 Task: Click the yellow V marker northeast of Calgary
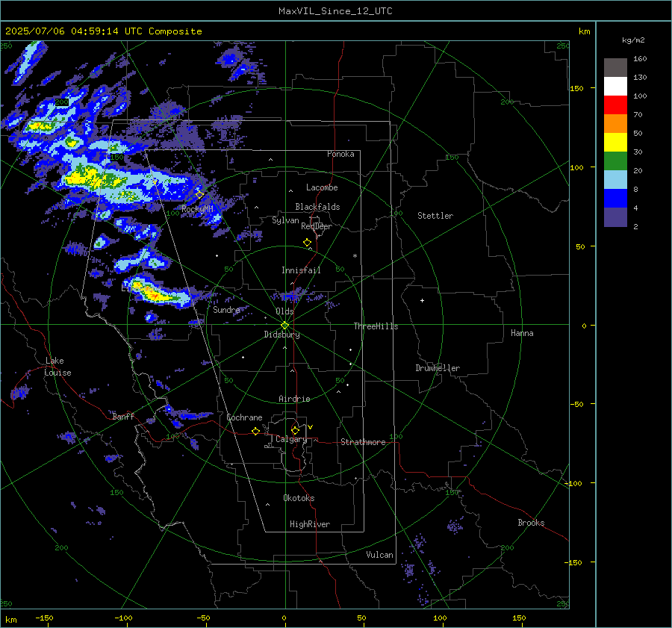pos(311,427)
